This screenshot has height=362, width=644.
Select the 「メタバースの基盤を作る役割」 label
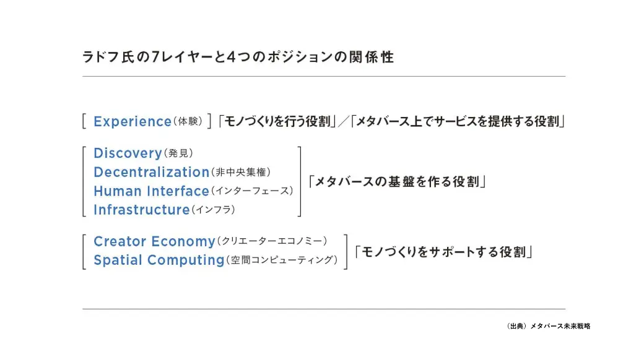(x=397, y=181)
